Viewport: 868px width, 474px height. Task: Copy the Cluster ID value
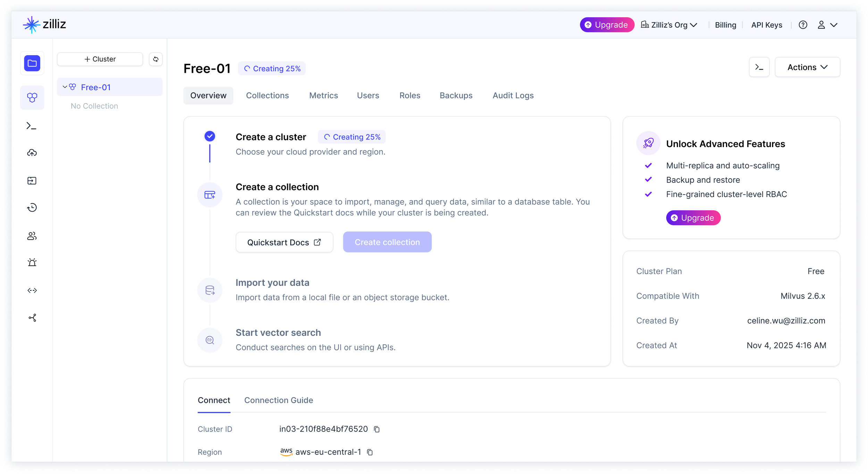377,429
